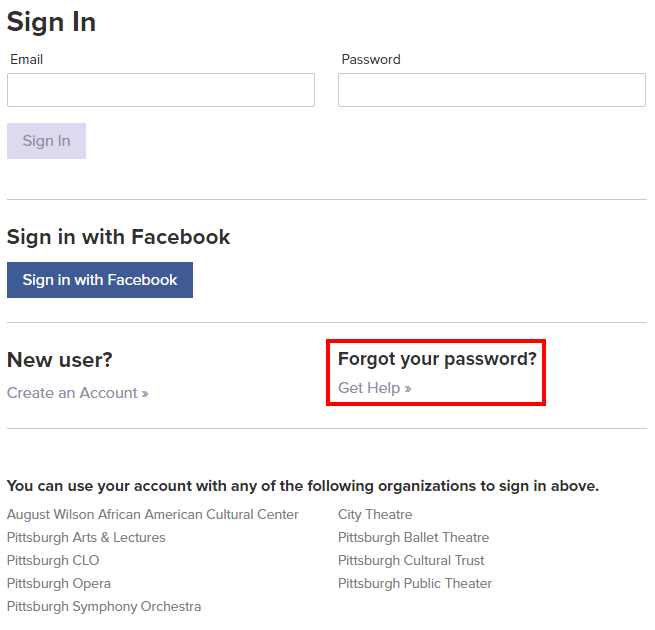The image size is (655, 630).
Task: Click the blue Sign in with Facebook button
Action: (x=100, y=280)
